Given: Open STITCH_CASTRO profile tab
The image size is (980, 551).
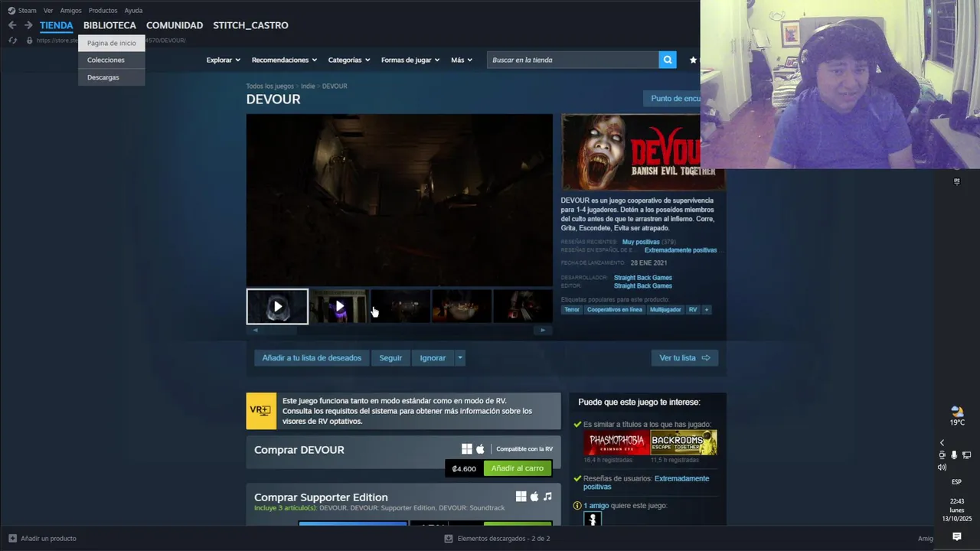Looking at the screenshot, I should tap(250, 25).
